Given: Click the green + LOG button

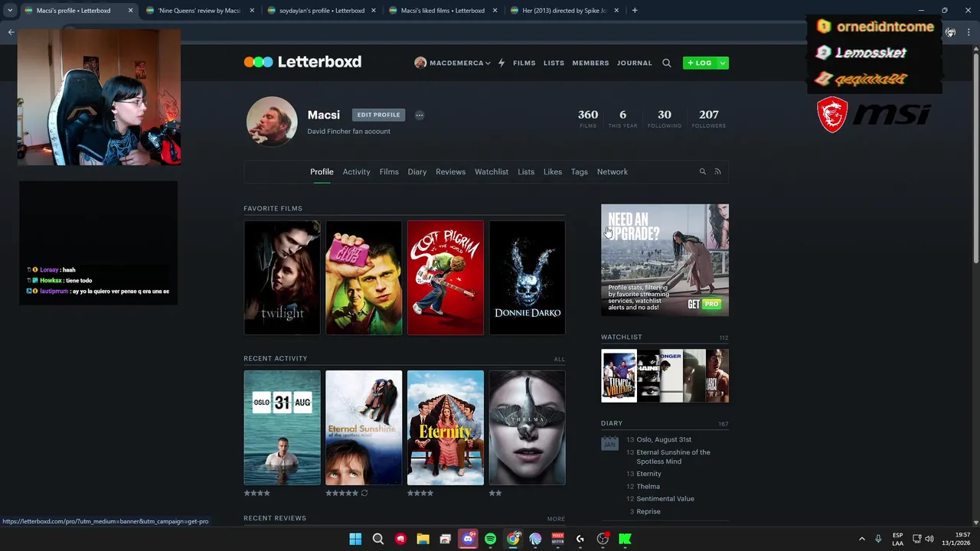Looking at the screenshot, I should click(x=700, y=63).
